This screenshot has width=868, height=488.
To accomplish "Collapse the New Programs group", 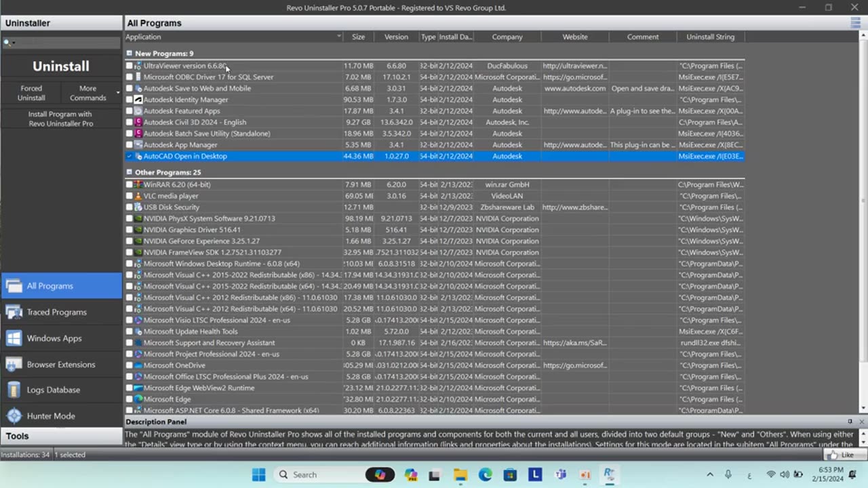I will point(130,53).
